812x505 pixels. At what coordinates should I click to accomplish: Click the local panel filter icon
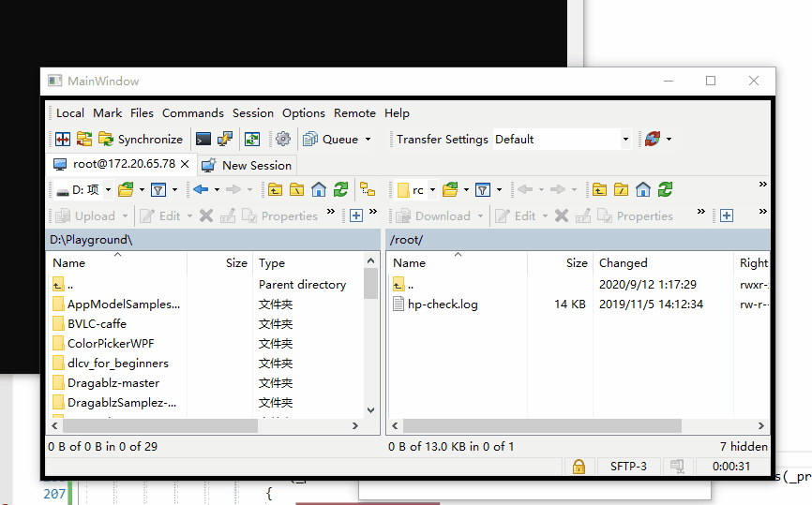158,190
